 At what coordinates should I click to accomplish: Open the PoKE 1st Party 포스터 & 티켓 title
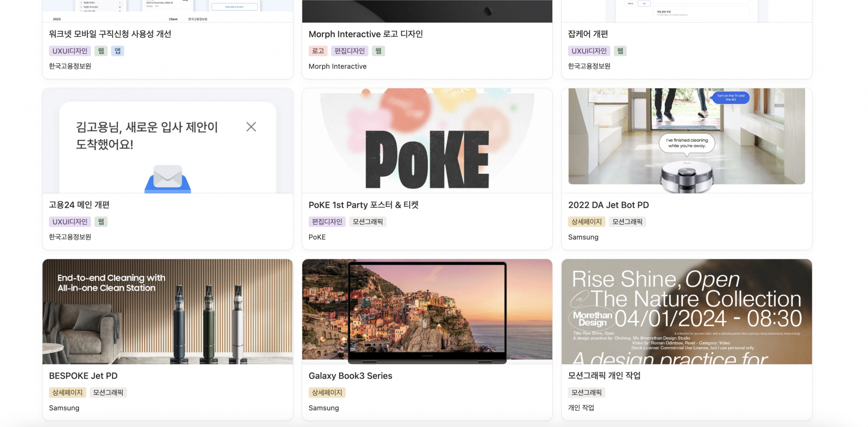364,205
